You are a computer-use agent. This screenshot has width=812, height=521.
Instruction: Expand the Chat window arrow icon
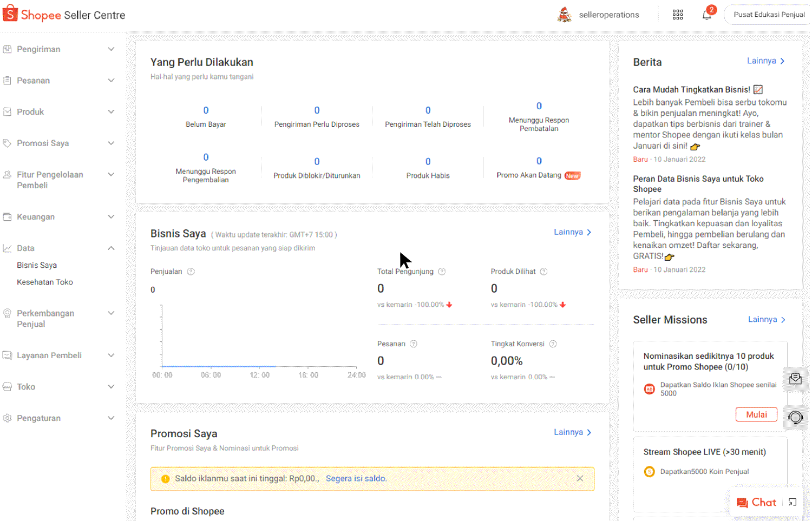(793, 503)
